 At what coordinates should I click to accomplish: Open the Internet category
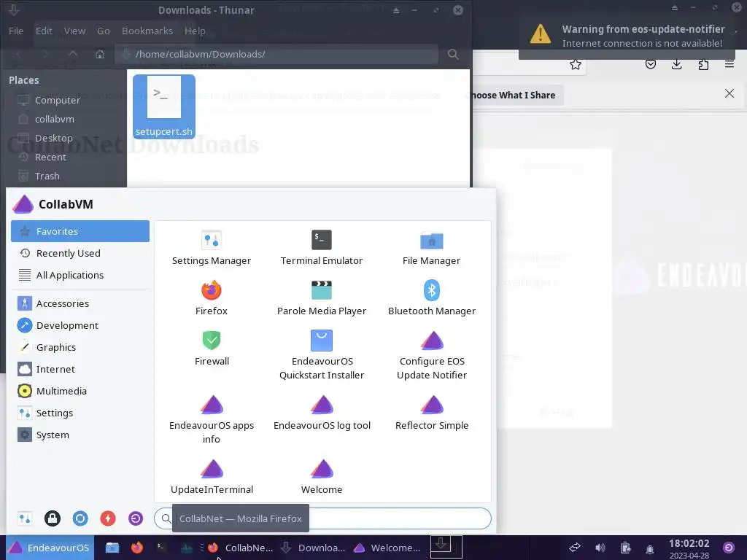coord(80,369)
